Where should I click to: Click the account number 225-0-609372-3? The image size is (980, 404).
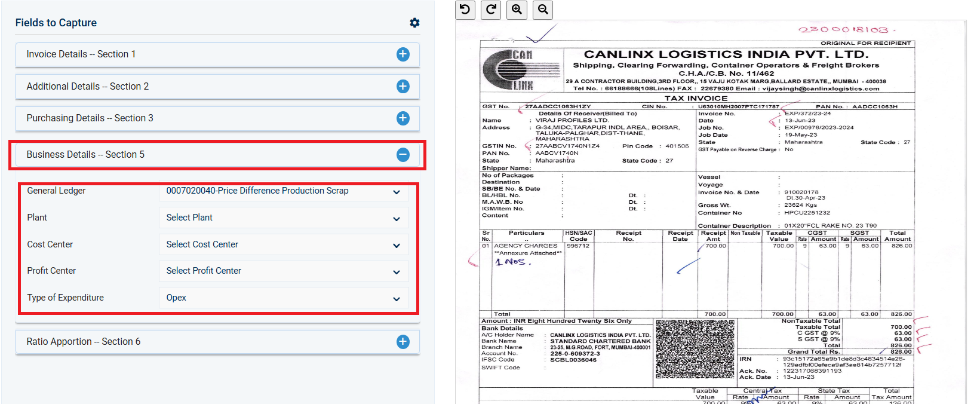tap(575, 354)
